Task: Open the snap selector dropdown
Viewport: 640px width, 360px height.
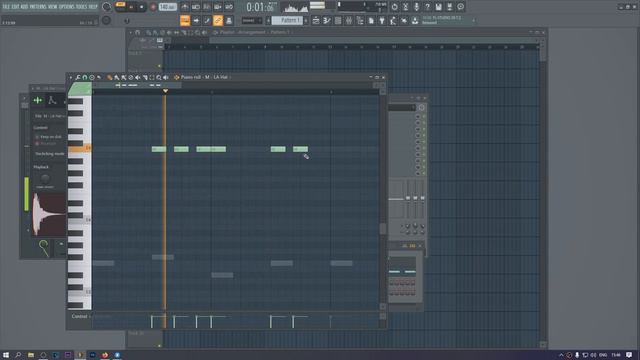Action: tap(252, 20)
